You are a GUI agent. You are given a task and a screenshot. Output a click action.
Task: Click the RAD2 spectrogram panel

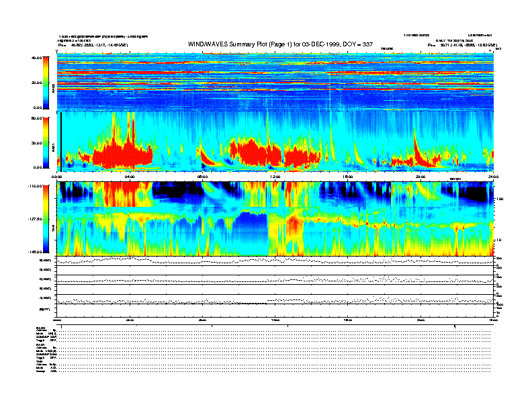[275, 82]
